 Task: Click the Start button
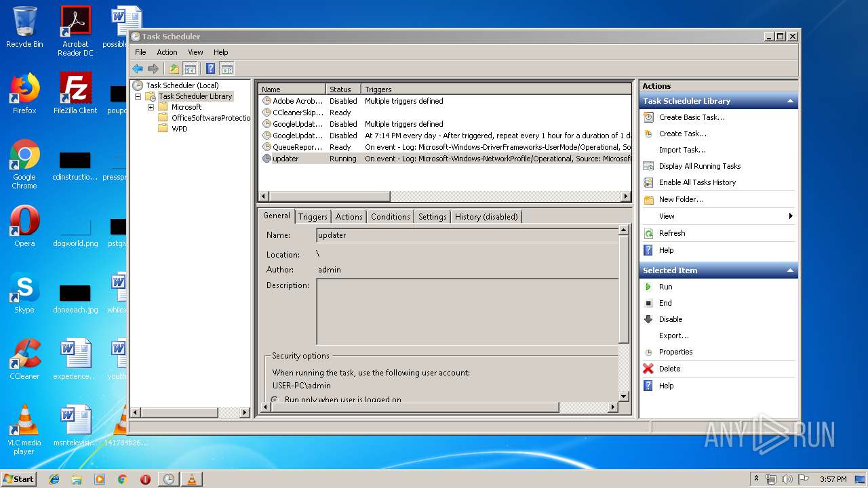coord(18,479)
